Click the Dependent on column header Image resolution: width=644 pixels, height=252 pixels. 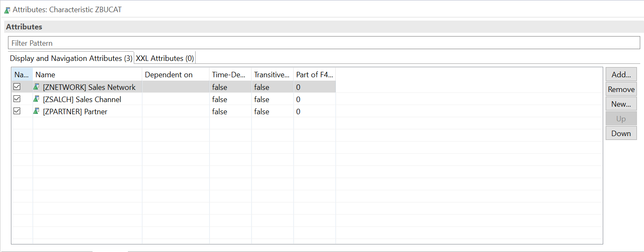coord(168,74)
